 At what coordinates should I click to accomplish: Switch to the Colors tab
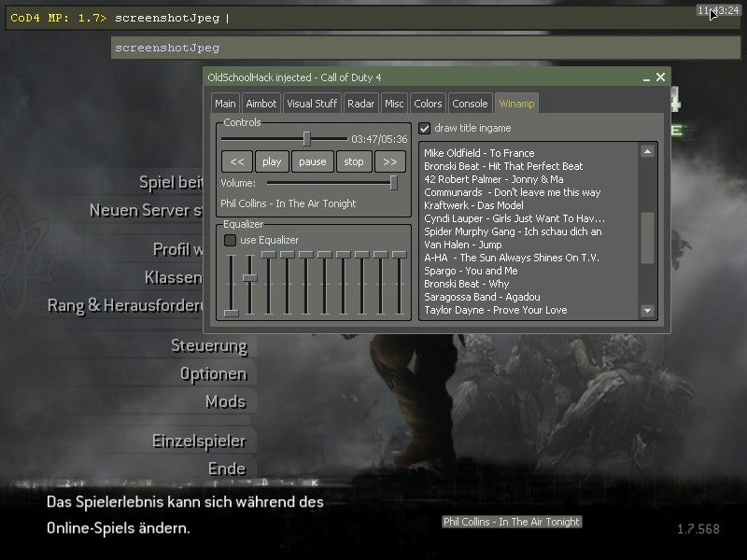click(x=428, y=104)
